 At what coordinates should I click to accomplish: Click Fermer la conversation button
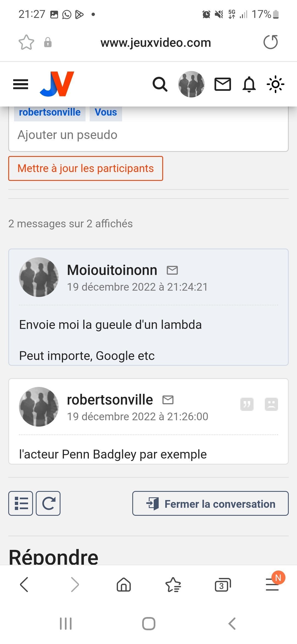pos(210,503)
